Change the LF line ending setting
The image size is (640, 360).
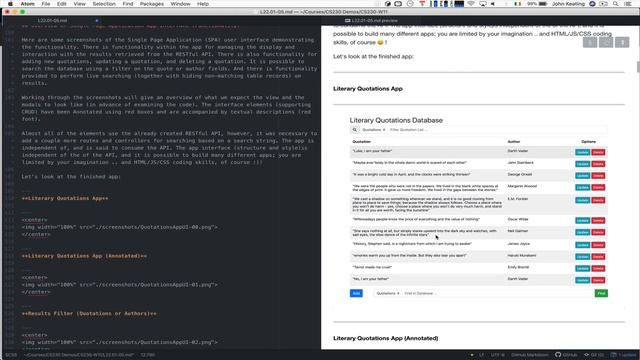click(482, 355)
